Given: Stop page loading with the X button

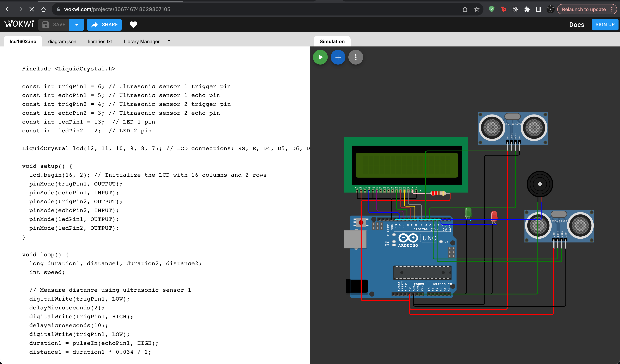Looking at the screenshot, I should coord(32,9).
